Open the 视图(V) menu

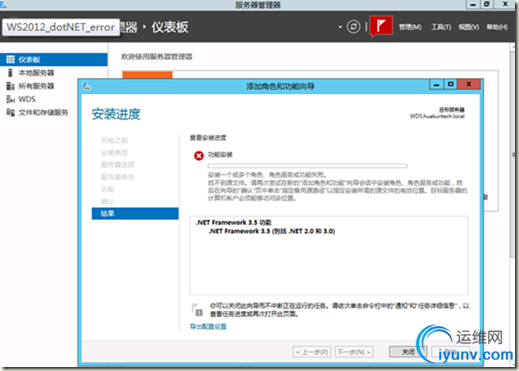coord(469,27)
